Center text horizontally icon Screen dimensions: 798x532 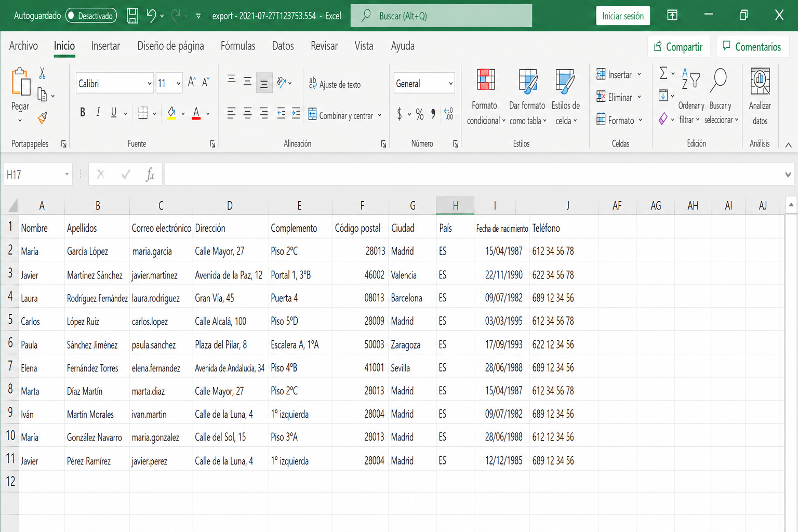(248, 113)
